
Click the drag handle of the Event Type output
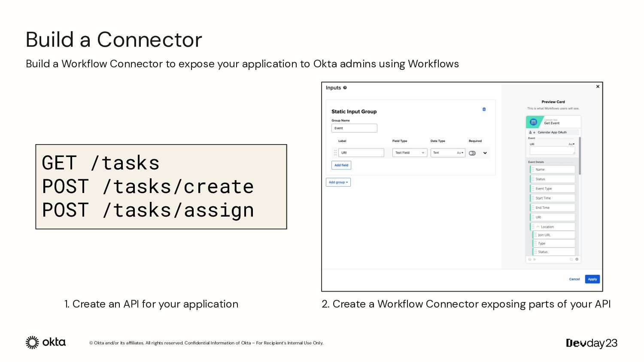pyautogui.click(x=533, y=189)
